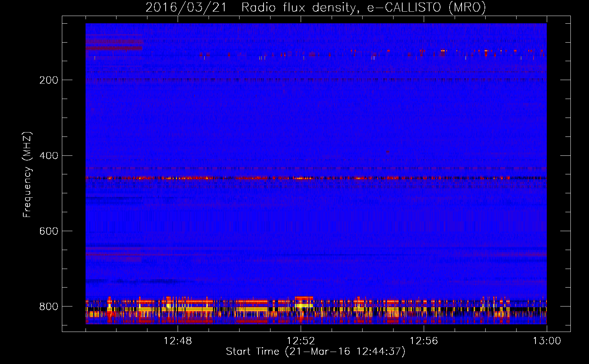Click the bright yellow burst near 12:52 at 800 MHz
589x364 pixels.
click(x=304, y=305)
